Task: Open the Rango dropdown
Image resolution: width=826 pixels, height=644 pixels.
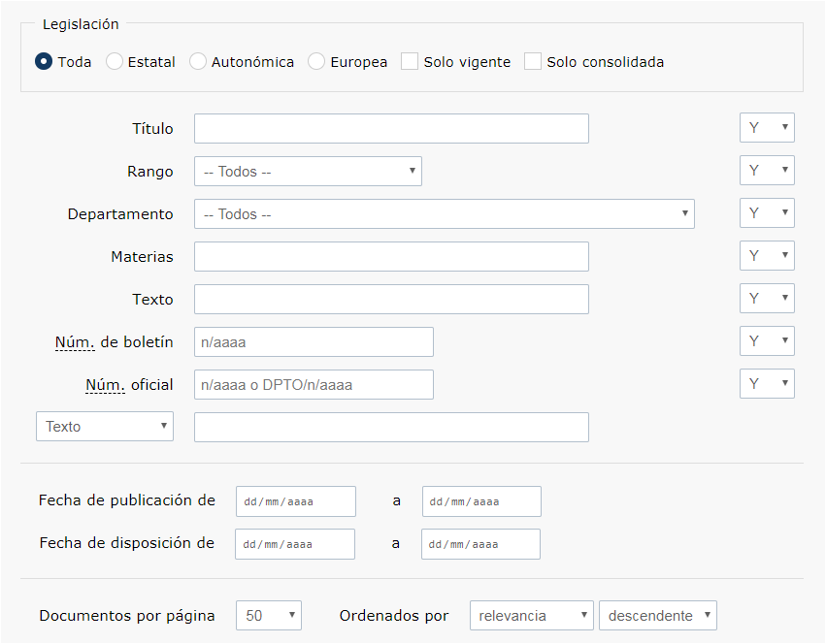Action: (308, 171)
